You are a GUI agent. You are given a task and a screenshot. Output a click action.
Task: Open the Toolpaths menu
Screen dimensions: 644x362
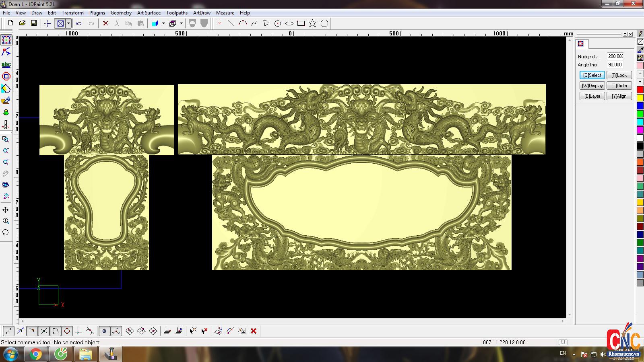[177, 12]
